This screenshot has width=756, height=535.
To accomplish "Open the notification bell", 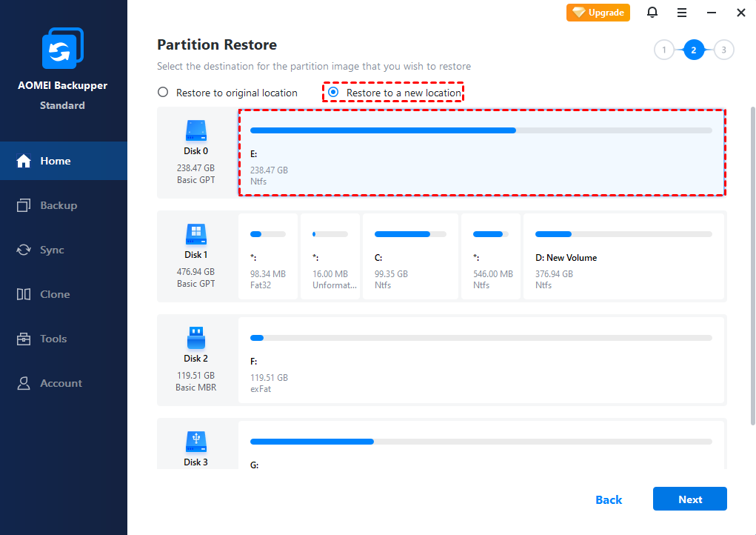I will click(x=652, y=12).
